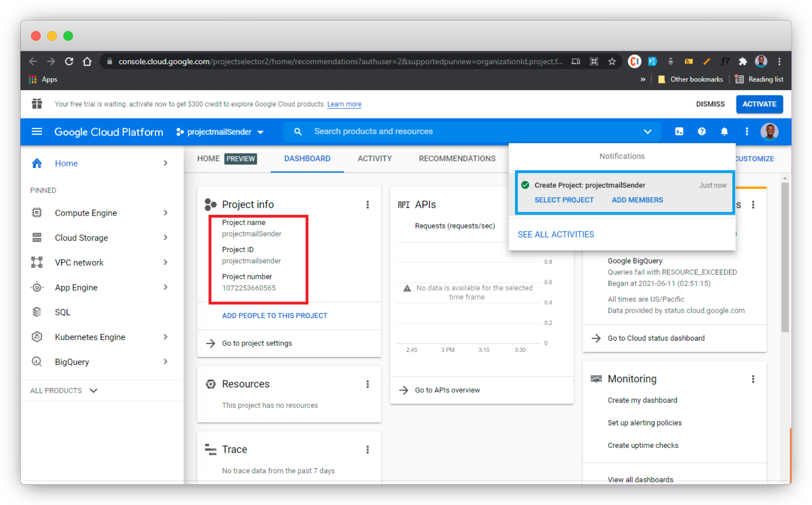The height and width of the screenshot is (505, 812).
Task: Activate Cloud Shell terminal icon
Action: point(679,131)
